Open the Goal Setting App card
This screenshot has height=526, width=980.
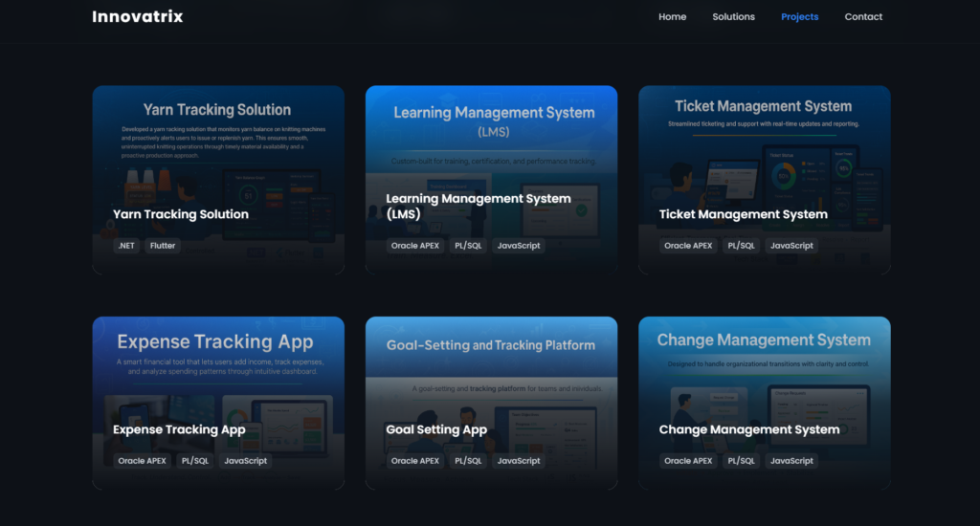[x=491, y=403]
